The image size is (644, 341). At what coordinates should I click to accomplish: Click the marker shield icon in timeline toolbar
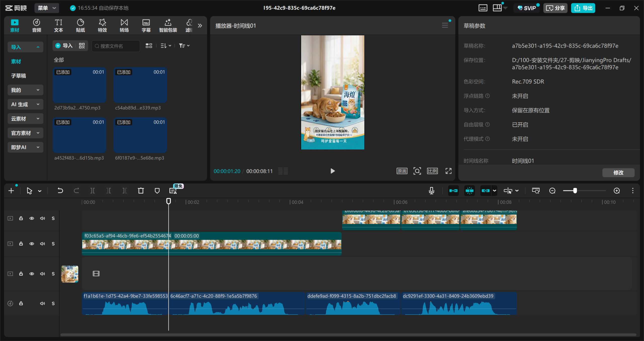157,191
